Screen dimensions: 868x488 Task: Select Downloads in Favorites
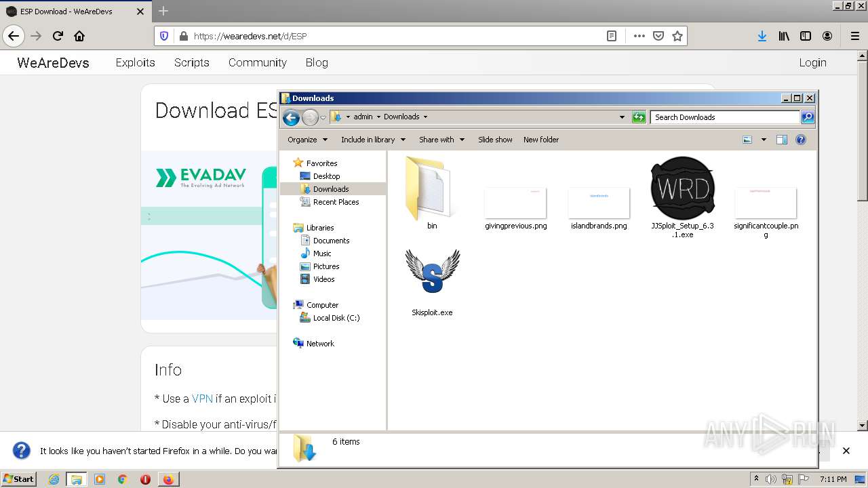331,189
